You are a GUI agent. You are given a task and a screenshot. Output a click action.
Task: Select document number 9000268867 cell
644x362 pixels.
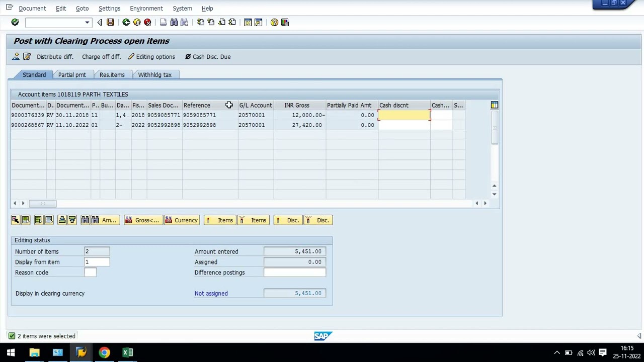pyautogui.click(x=28, y=125)
